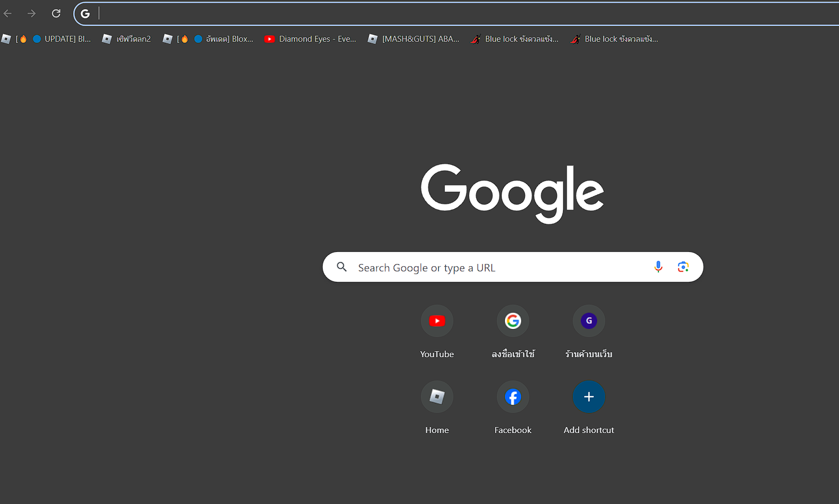Open the 'เซิฟวีดลก2' bookmark

[x=126, y=39]
